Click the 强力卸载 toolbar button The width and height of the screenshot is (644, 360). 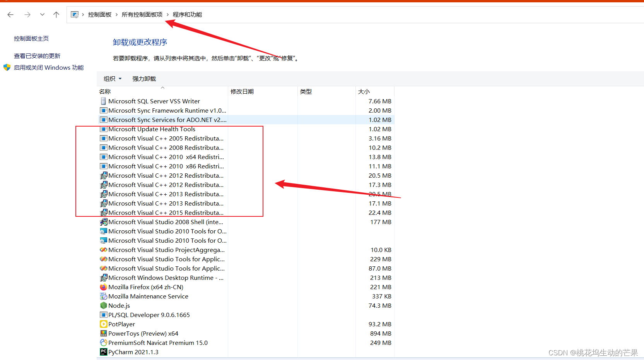[144, 79]
